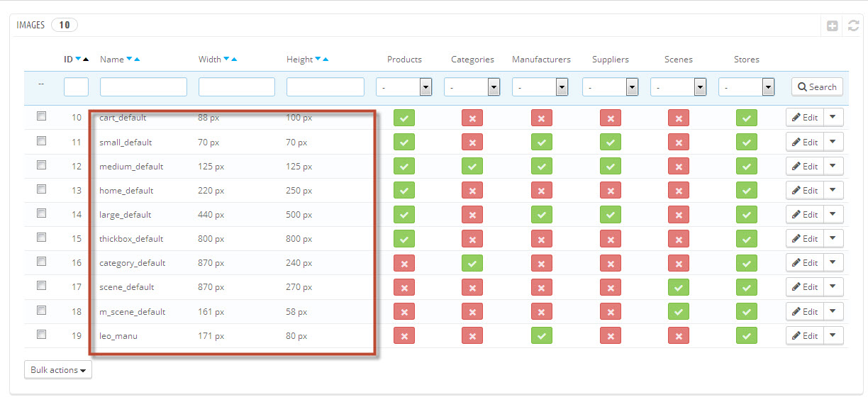Focus the Name filter input field
Image resolution: width=868 pixels, height=402 pixels.
click(x=143, y=87)
